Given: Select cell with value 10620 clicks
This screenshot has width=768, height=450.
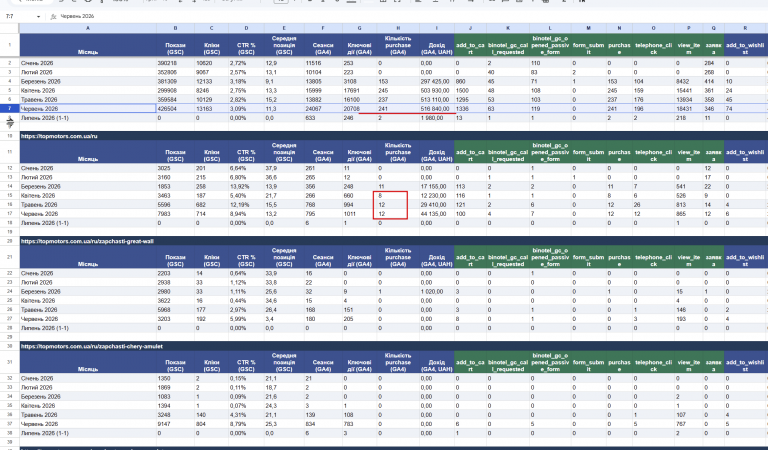Looking at the screenshot, I should (x=212, y=63).
